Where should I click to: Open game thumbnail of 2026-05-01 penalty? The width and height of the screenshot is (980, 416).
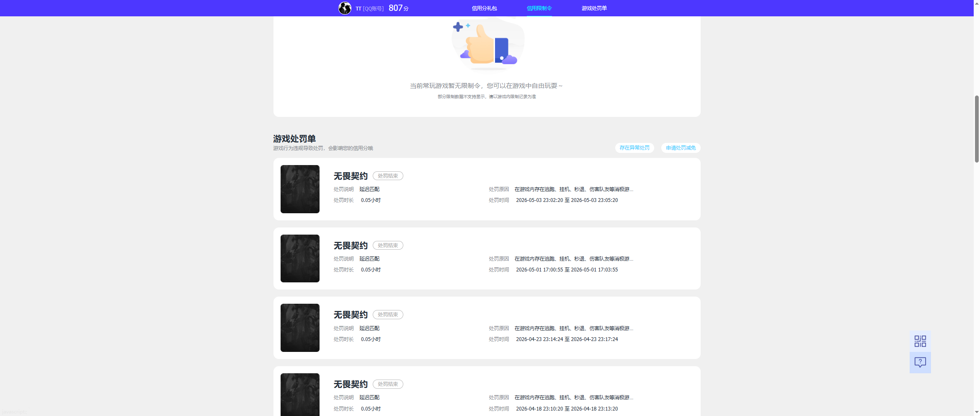tap(300, 258)
